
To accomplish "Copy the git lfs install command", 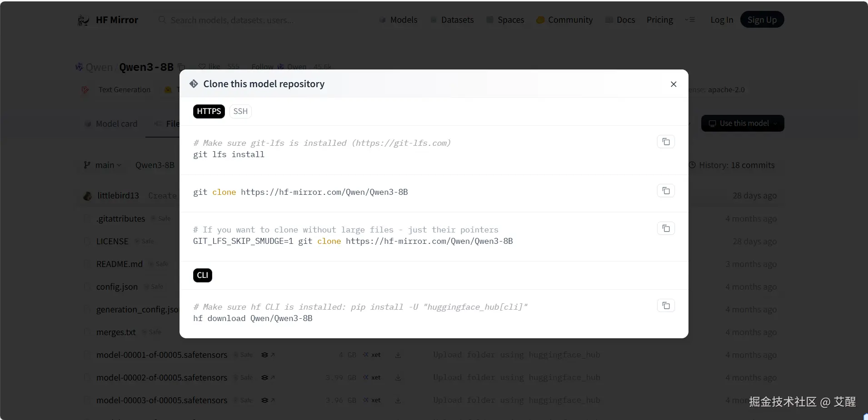I will pyautogui.click(x=666, y=142).
